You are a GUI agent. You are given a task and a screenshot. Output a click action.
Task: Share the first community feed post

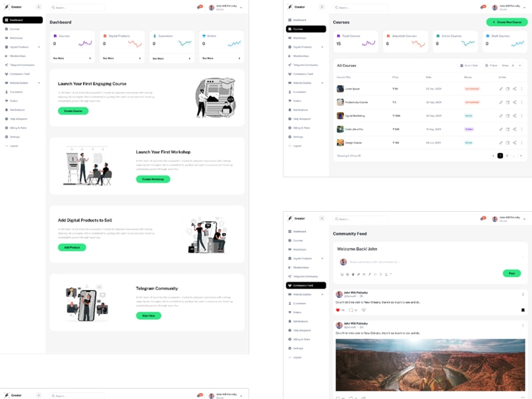pyautogui.click(x=364, y=310)
